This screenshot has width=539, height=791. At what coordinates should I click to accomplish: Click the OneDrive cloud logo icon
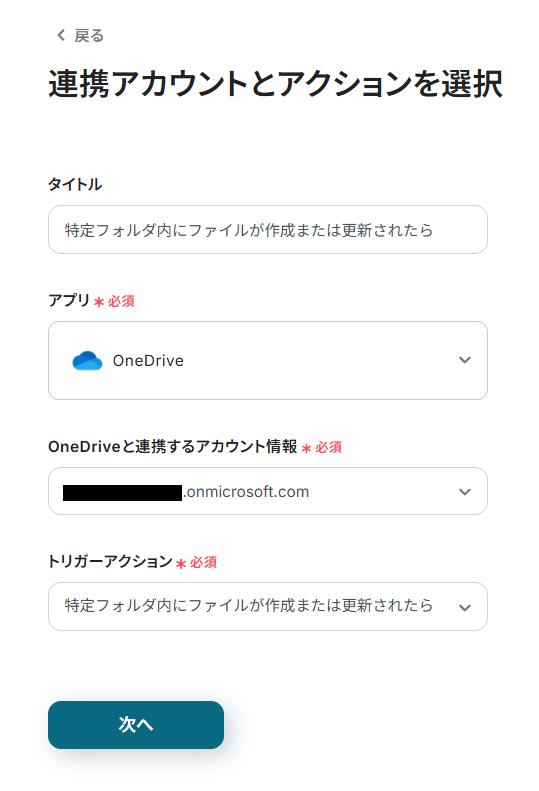87,361
